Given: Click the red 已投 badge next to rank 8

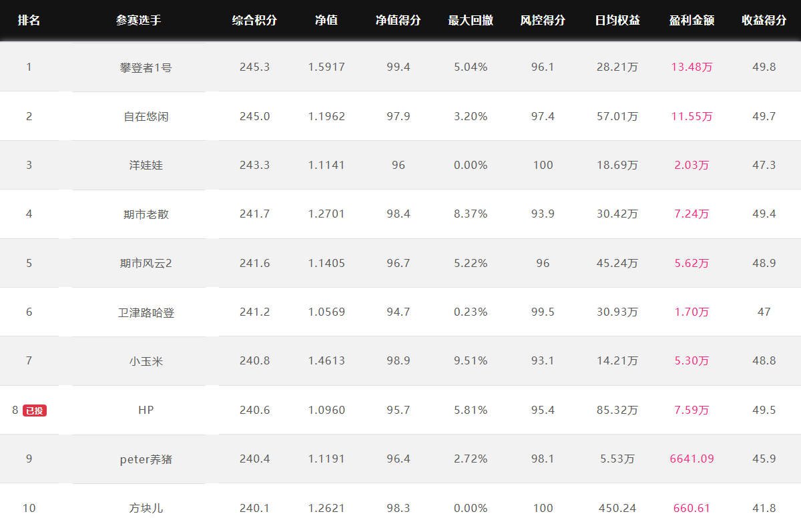Looking at the screenshot, I should (x=35, y=411).
